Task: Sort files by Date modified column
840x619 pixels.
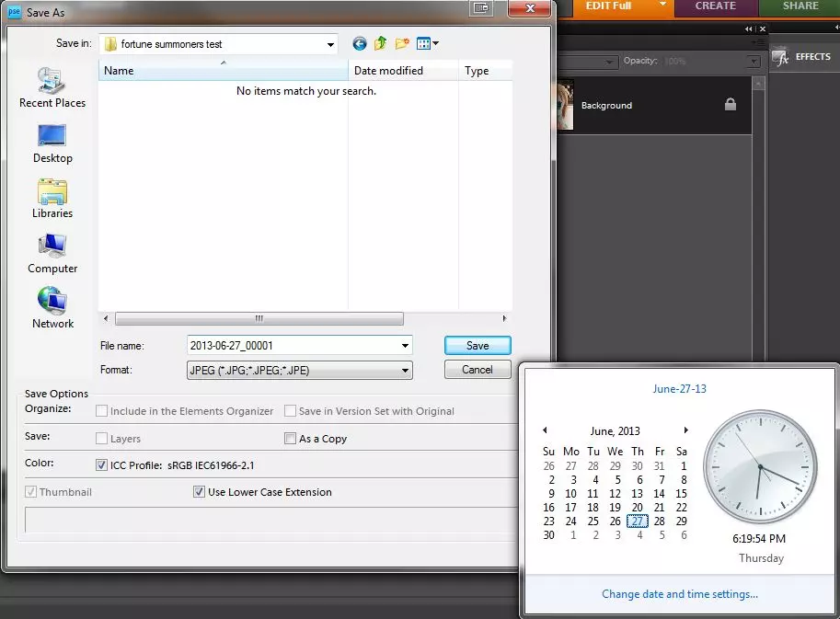Action: [403, 70]
